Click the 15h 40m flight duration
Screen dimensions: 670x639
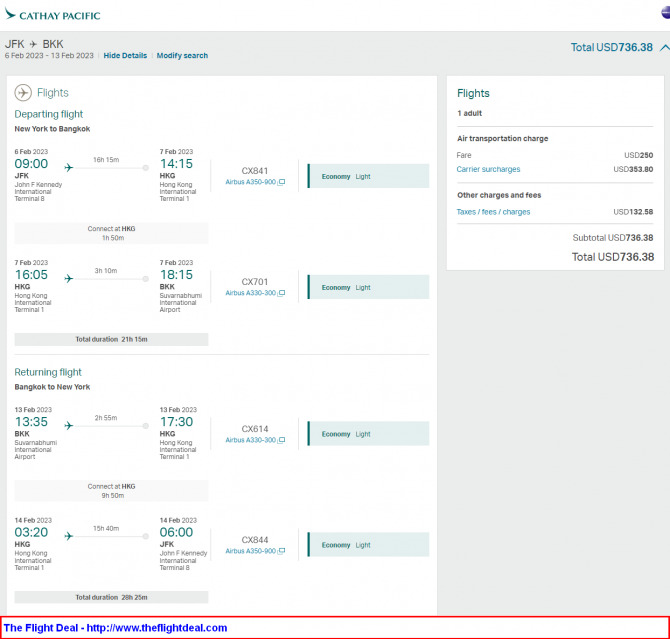click(106, 529)
